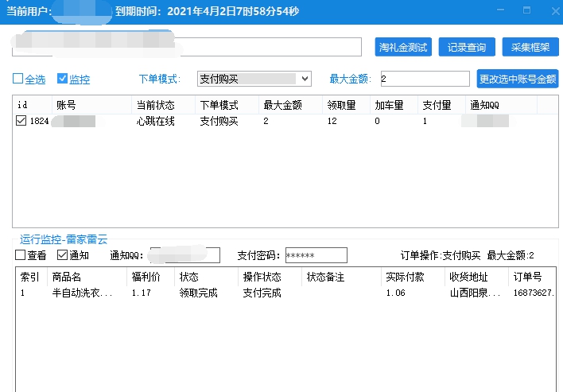Click the 索引 column header
The width and height of the screenshot is (563, 392).
[32, 277]
